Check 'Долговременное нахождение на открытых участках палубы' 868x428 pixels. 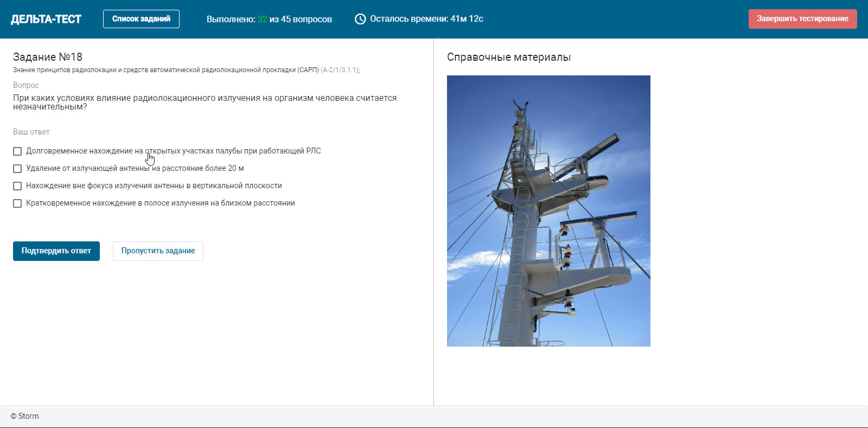(17, 151)
